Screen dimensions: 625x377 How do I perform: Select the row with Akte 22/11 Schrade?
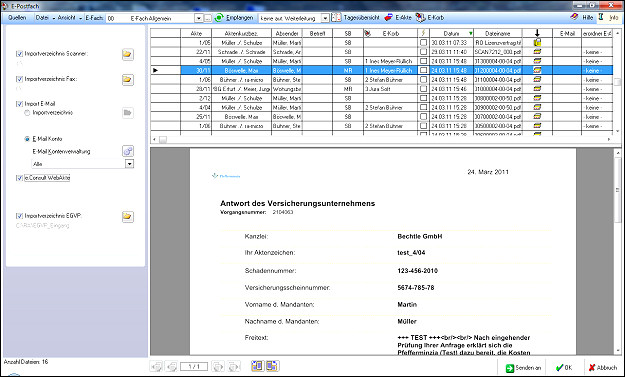(x=381, y=52)
